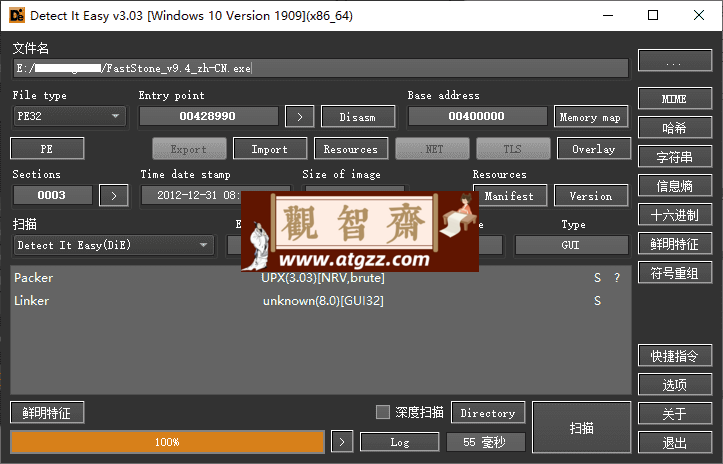Click the S marker in Linker row
This screenshot has height=464, width=723.
coord(597,301)
